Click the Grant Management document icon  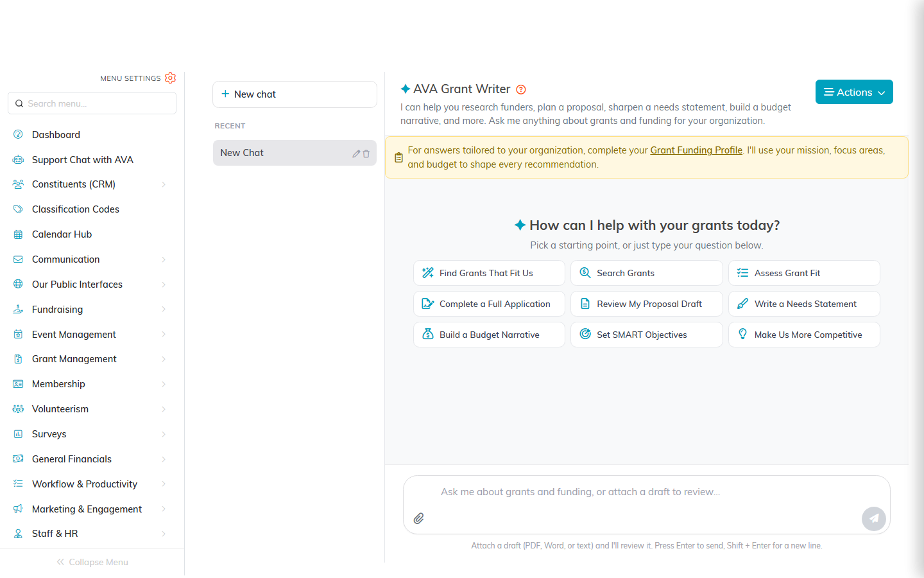click(18, 359)
